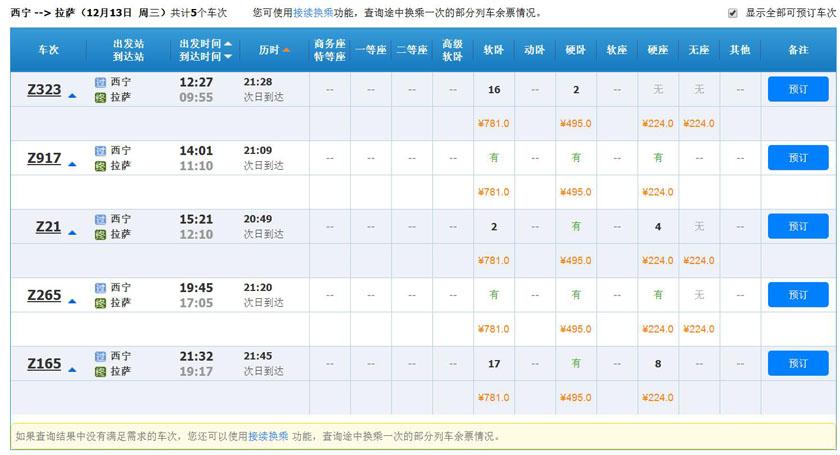
Task: Click Z917 hard seat availability 有
Action: pyautogui.click(x=658, y=158)
